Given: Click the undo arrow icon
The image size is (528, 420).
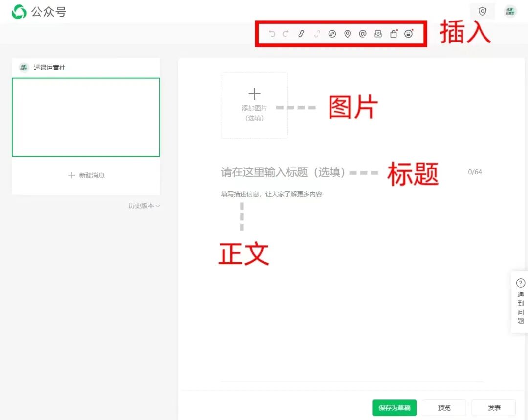Looking at the screenshot, I should [x=273, y=34].
